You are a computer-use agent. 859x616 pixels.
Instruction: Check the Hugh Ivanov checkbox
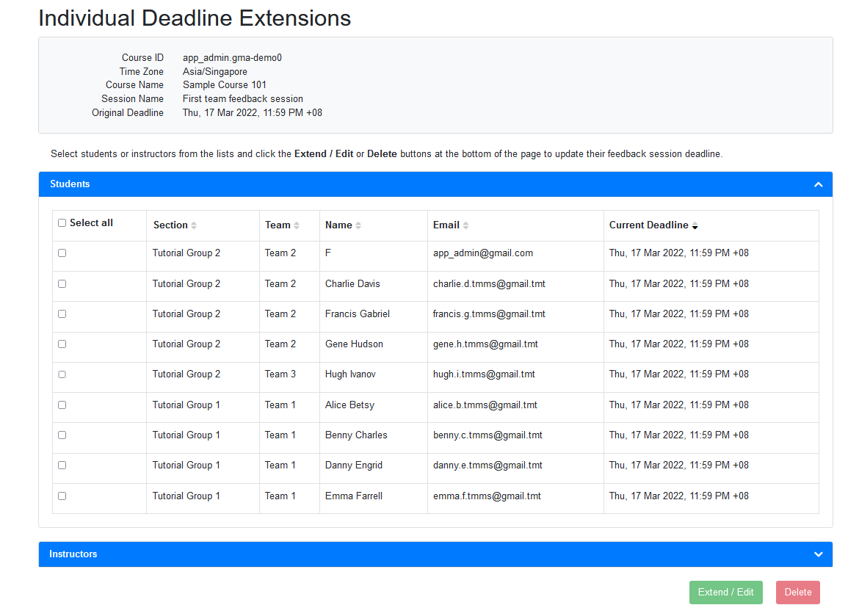pyautogui.click(x=62, y=374)
